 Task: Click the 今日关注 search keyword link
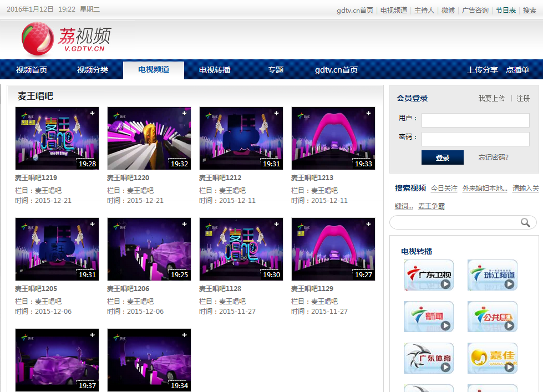coord(444,189)
